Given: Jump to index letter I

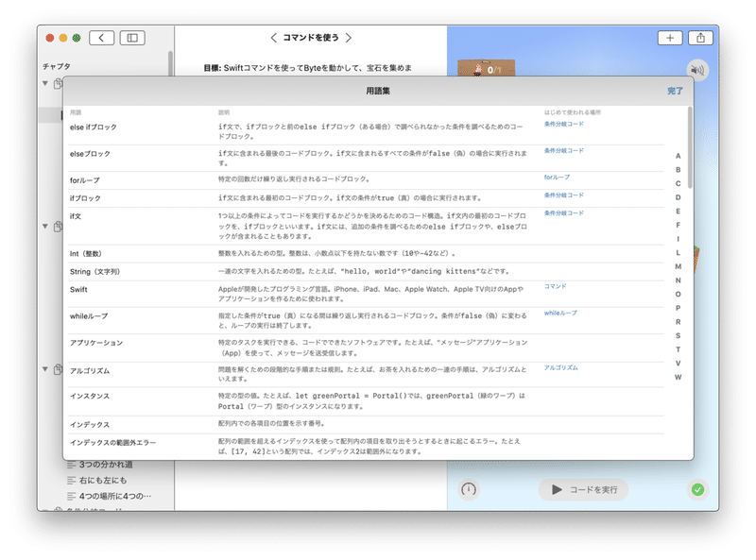Looking at the screenshot, I should point(678,239).
